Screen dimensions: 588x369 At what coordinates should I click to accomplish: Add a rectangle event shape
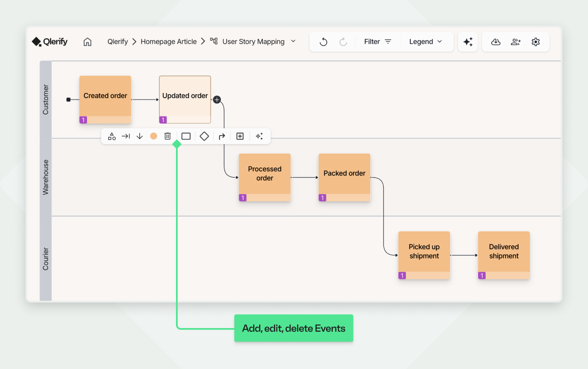[x=186, y=136]
